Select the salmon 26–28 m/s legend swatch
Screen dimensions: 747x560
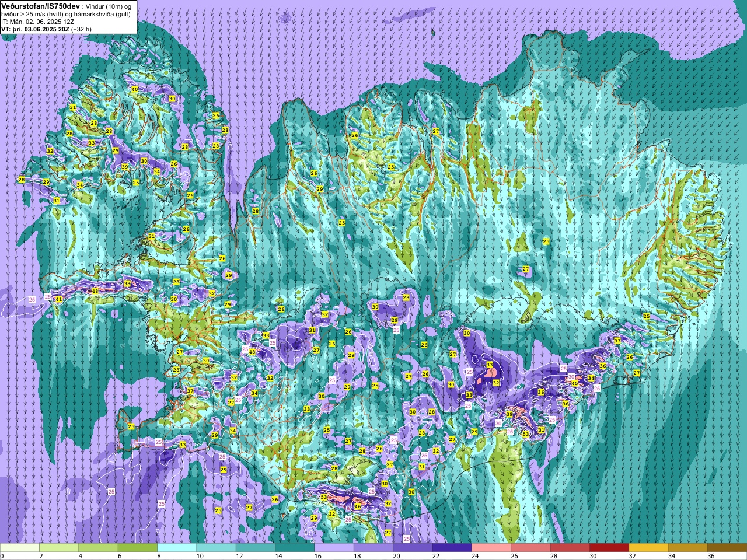[530, 548]
